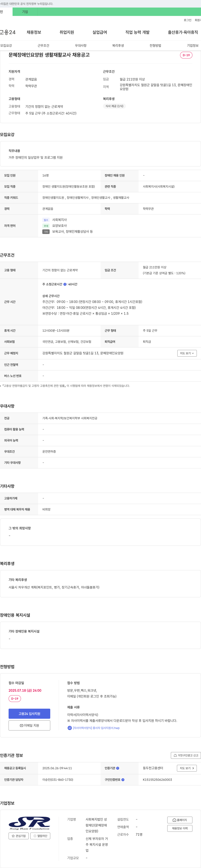Screen dimensions: 201x868
Task: Click the 고용24 입사지원 button
Action: (x=29, y=714)
